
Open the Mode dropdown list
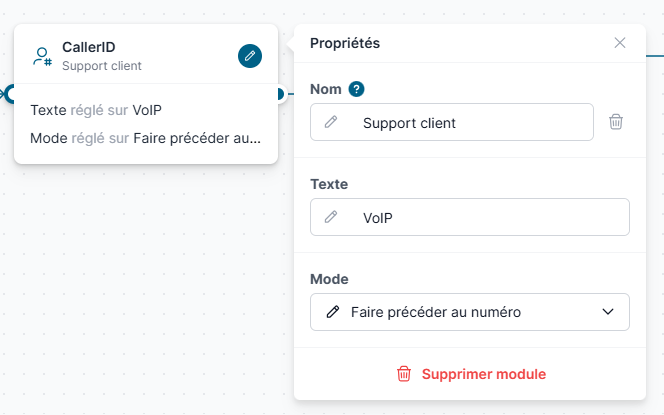(470, 312)
